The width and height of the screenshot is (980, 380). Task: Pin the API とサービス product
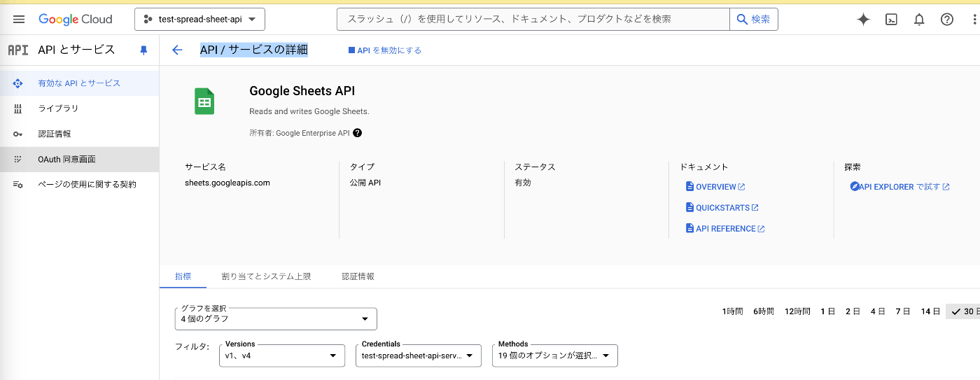coord(144,50)
